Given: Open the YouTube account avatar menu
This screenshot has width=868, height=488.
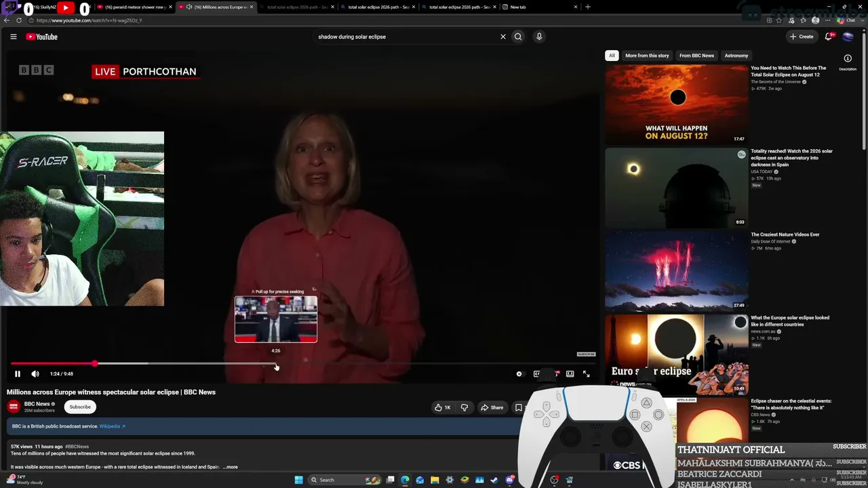Looking at the screenshot, I should coord(848,37).
